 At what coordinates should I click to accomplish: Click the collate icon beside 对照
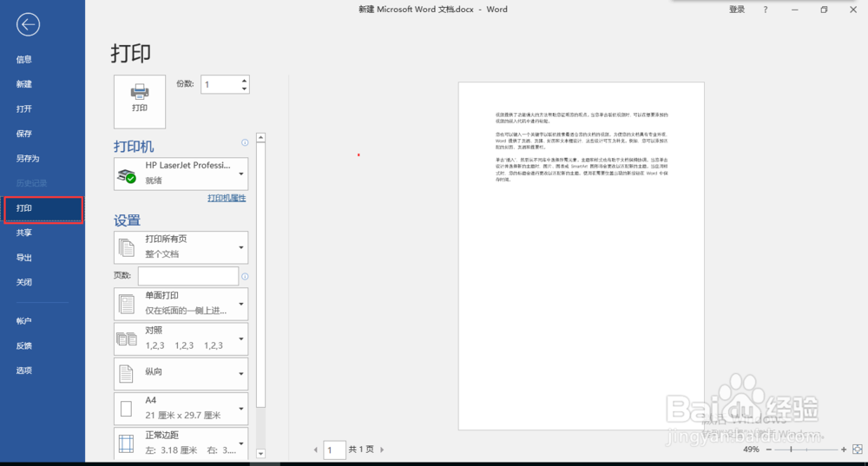126,338
